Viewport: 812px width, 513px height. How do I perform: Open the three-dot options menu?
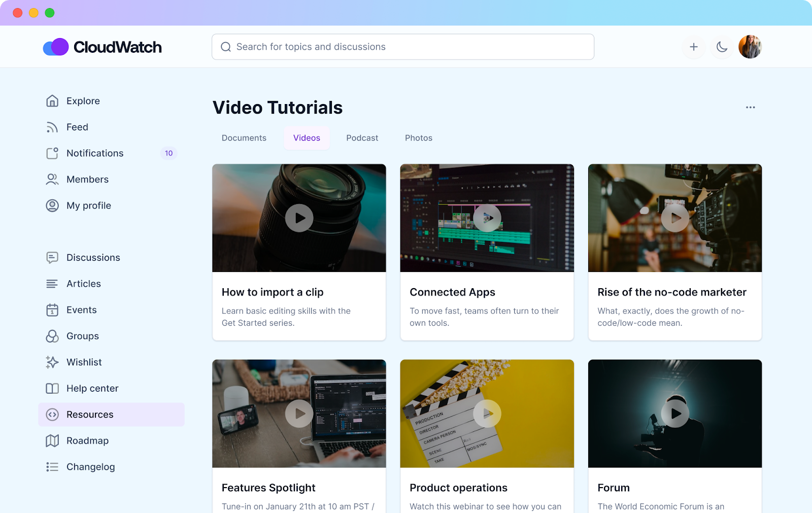751,107
